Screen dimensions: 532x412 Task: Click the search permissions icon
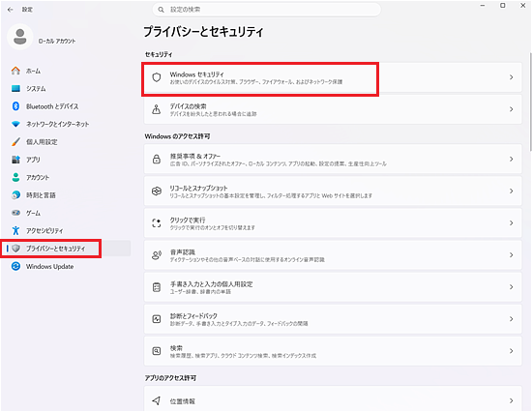pyautogui.click(x=157, y=351)
